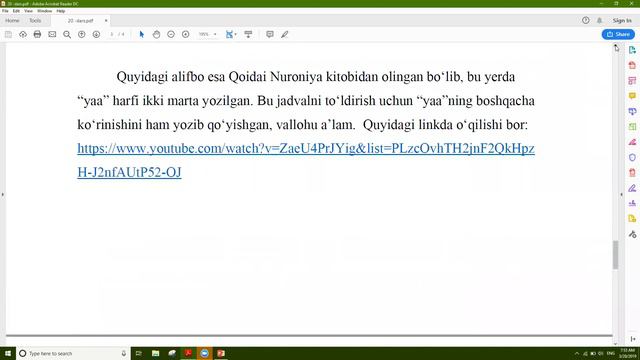The height and width of the screenshot is (360, 640).
Task: Open the Help menu
Action: click(61, 11)
